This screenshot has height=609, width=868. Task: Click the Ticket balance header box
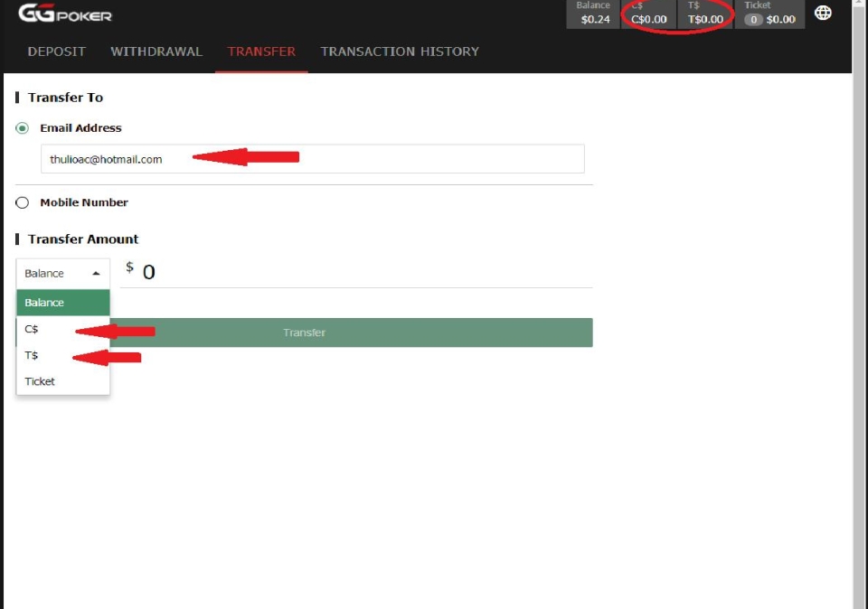click(x=769, y=14)
